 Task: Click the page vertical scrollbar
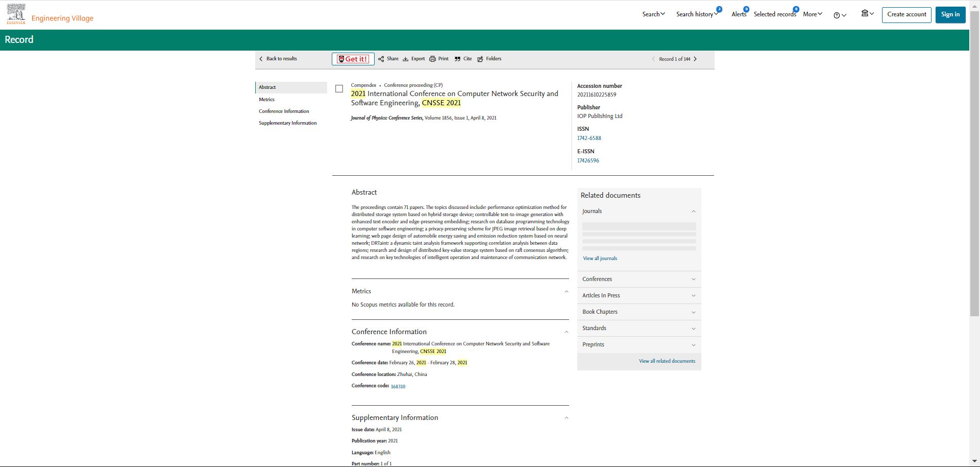tap(974, 204)
